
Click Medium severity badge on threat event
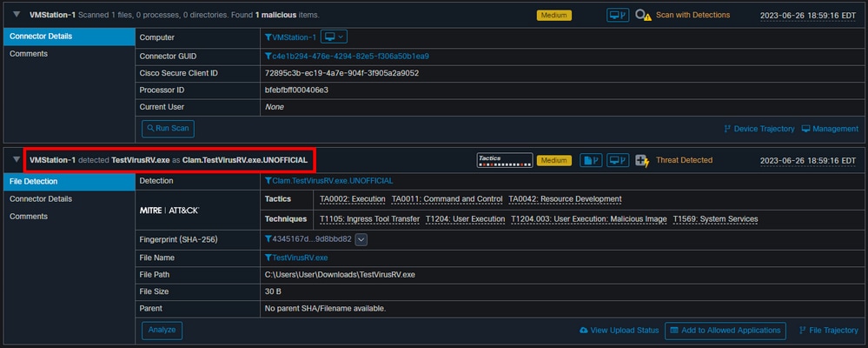click(554, 161)
